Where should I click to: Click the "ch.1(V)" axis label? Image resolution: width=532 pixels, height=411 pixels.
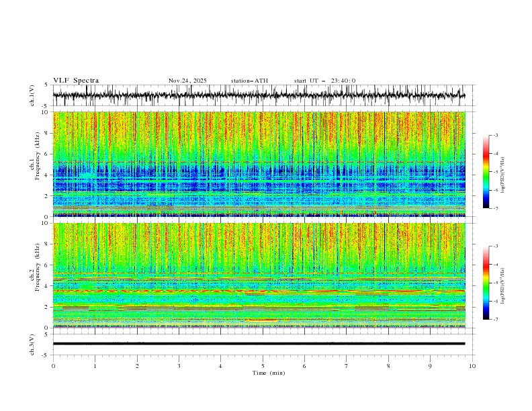pyautogui.click(x=32, y=95)
